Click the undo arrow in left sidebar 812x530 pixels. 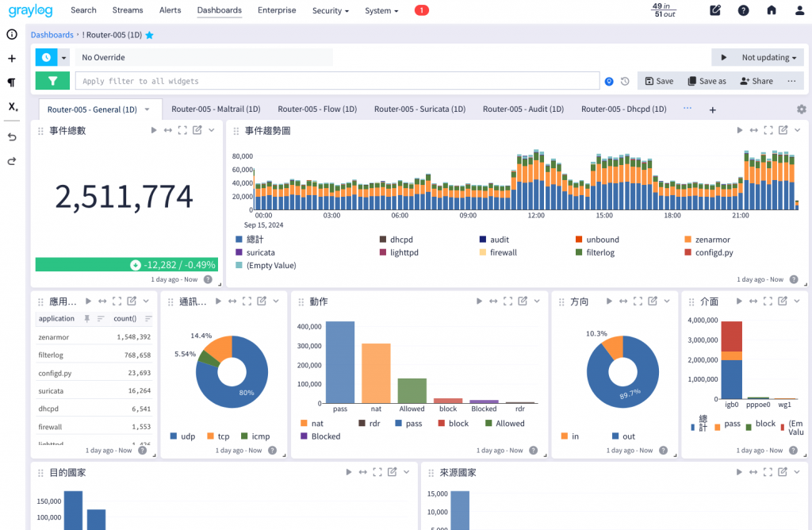click(x=12, y=137)
